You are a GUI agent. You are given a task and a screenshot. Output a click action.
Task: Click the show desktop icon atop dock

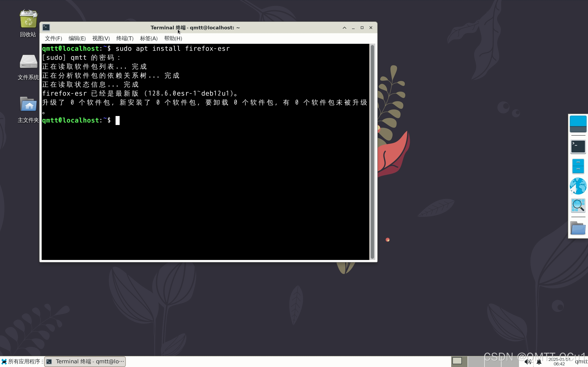point(578,124)
